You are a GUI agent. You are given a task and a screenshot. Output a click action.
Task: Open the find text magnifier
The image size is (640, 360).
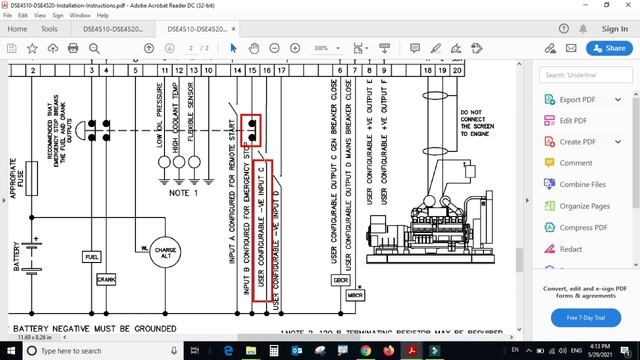[x=94, y=48]
